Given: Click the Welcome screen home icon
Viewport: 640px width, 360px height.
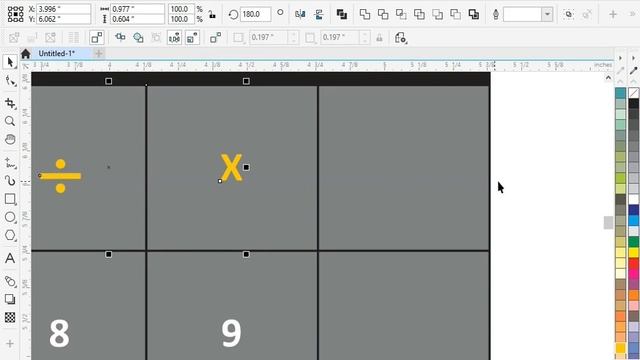Looking at the screenshot, I should [26, 53].
